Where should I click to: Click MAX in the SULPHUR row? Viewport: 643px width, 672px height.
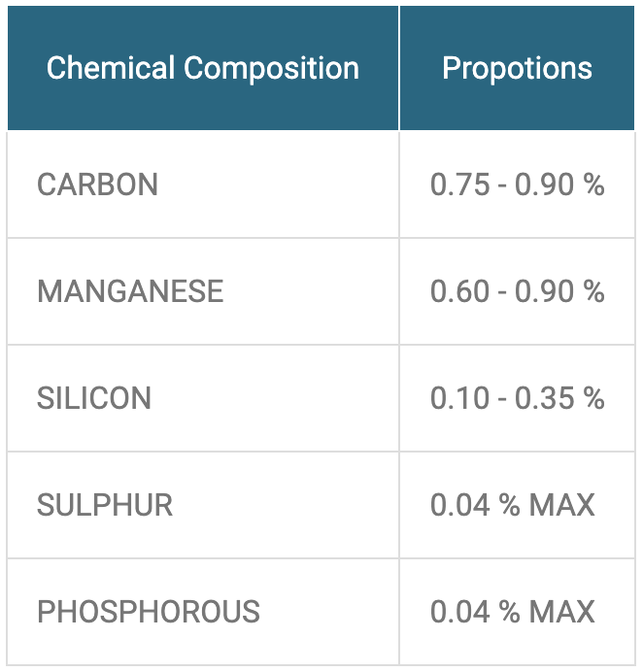(562, 505)
